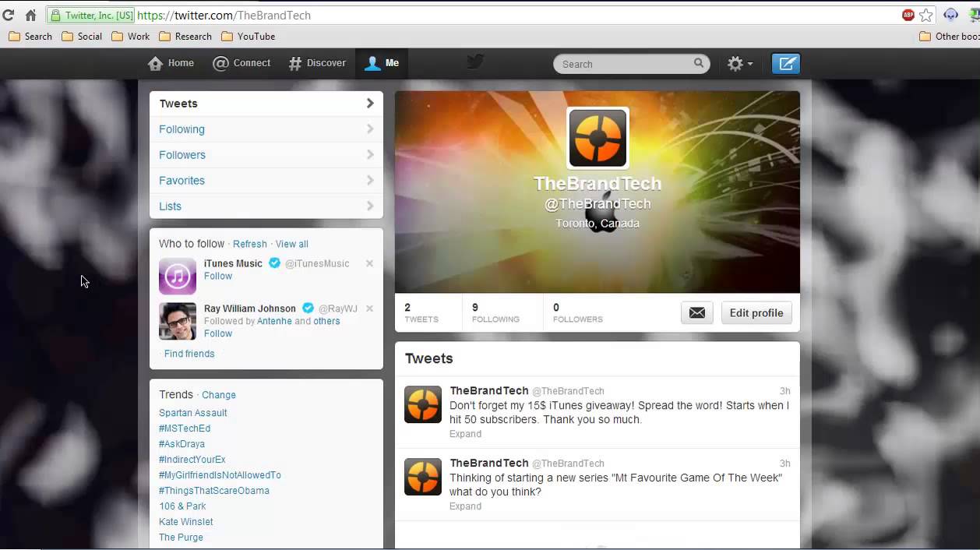980x550 pixels.
Task: Open Lists in the sidebar
Action: click(266, 206)
